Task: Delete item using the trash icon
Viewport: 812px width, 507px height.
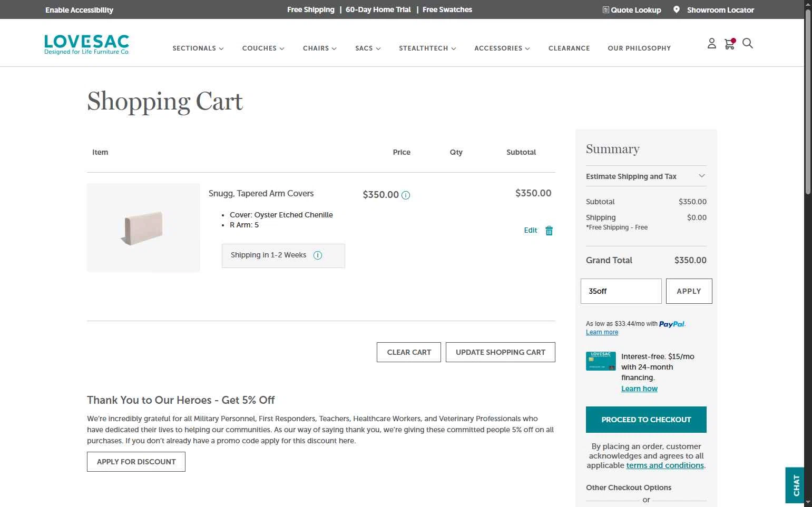Action: click(549, 231)
